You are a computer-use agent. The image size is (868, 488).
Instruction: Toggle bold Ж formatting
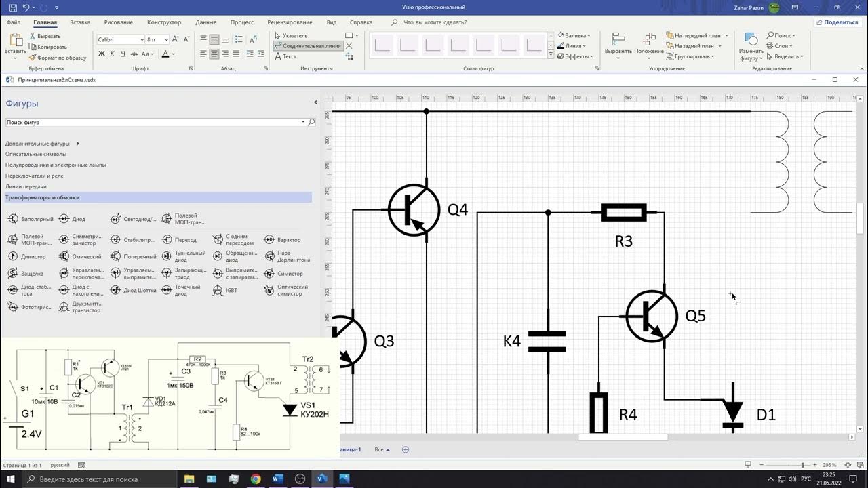102,54
